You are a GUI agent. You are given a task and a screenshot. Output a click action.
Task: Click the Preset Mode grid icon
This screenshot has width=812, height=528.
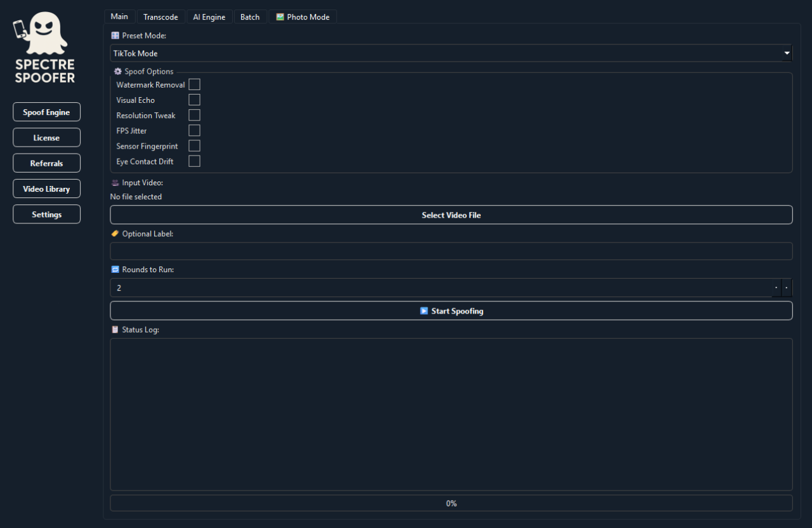coord(115,36)
